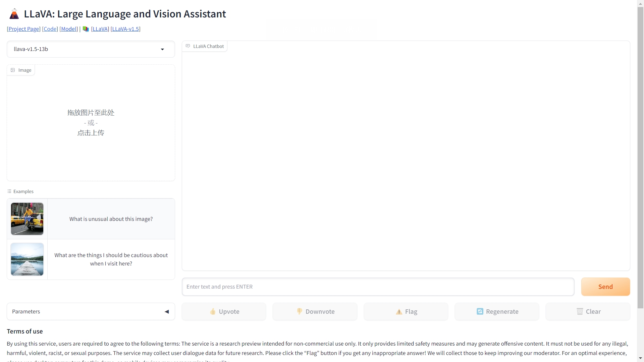Click the LLaVA volcano logo icon
The height and width of the screenshot is (362, 644).
tap(14, 14)
